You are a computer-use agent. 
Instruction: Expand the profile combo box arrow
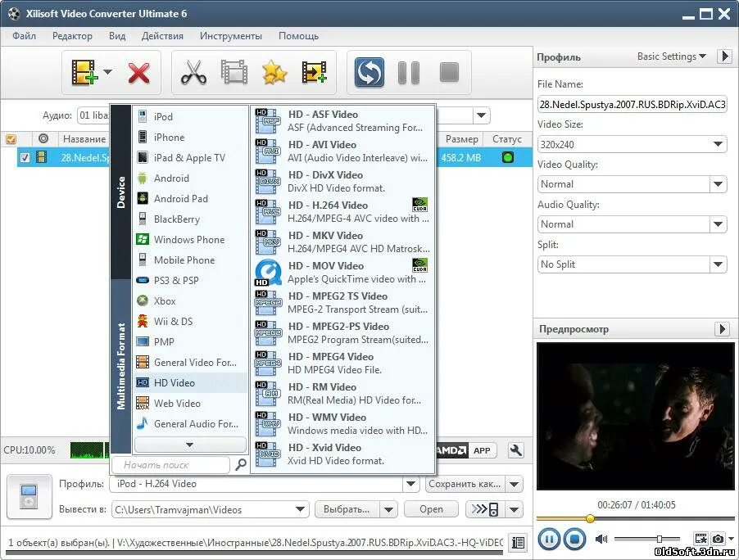coord(410,484)
